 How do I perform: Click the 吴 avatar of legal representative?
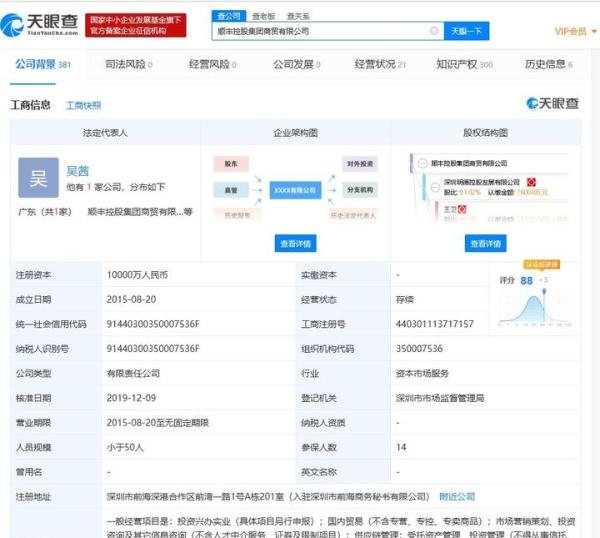38,178
